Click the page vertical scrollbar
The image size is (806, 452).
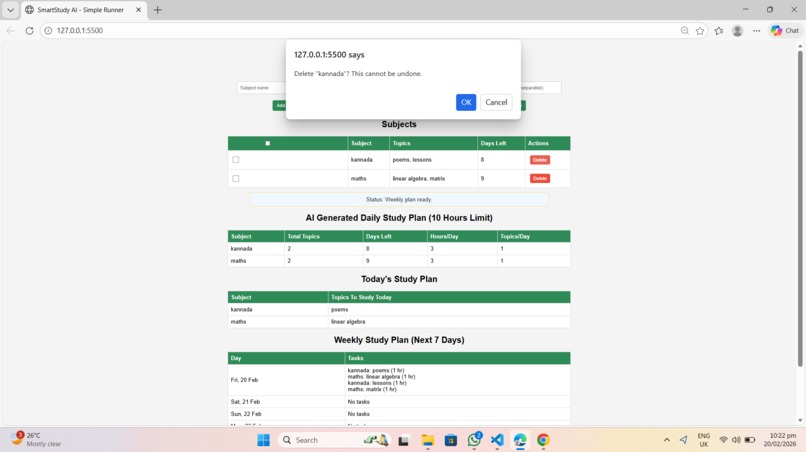(x=800, y=208)
